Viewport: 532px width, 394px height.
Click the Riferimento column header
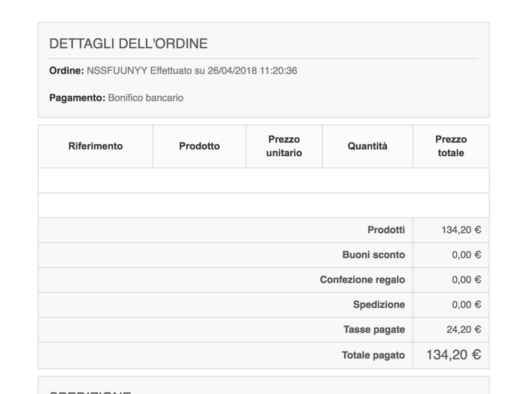pyautogui.click(x=95, y=146)
